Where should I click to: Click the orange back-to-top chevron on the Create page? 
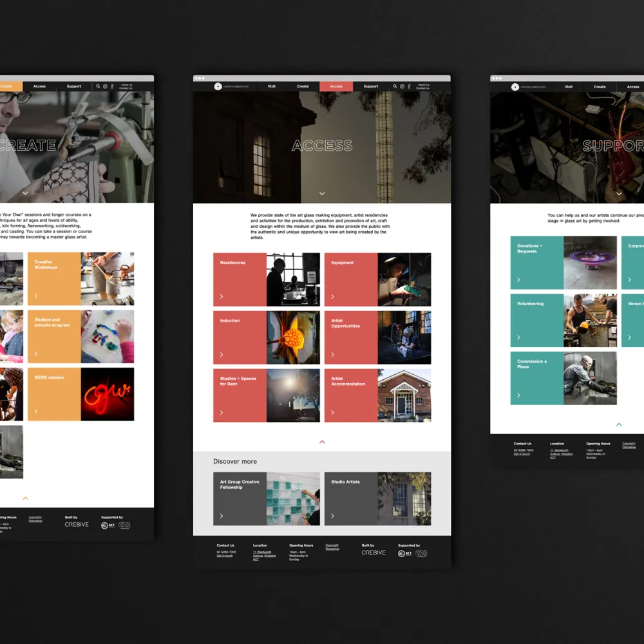(26, 498)
